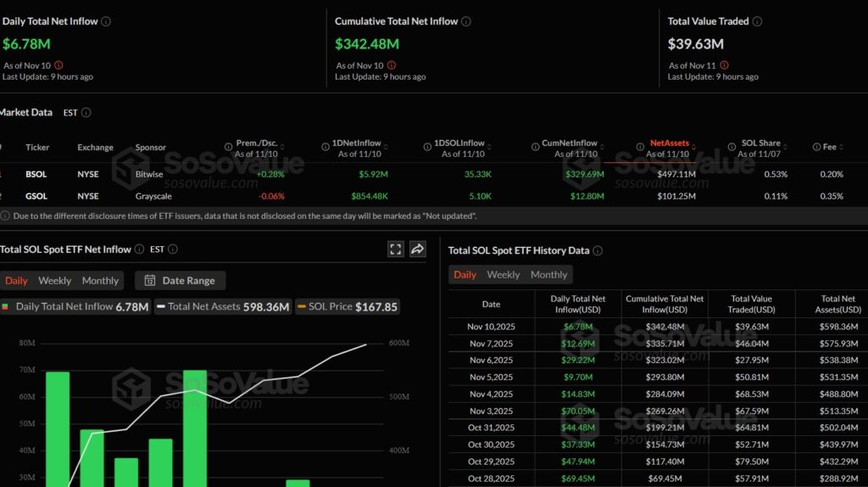Click info icon beside Total SOL Spot ETF Net Inflow
The width and height of the screenshot is (868, 487).
coord(140,249)
